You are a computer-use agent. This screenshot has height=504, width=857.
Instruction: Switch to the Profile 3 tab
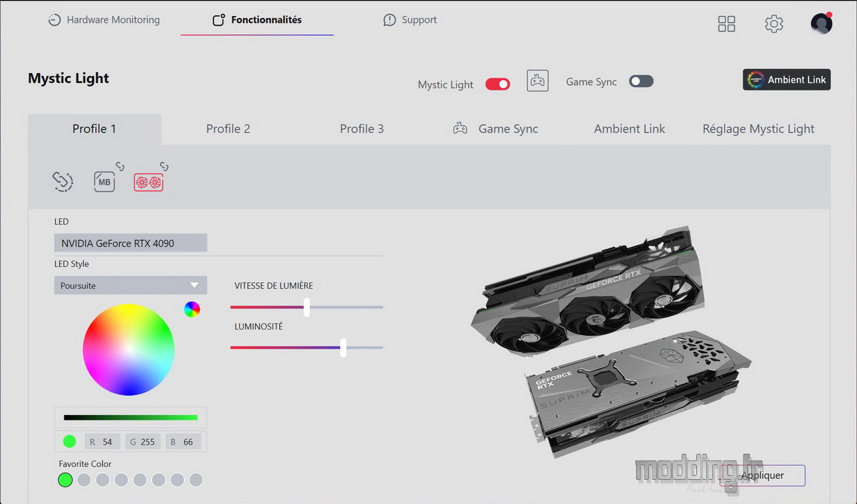point(362,129)
